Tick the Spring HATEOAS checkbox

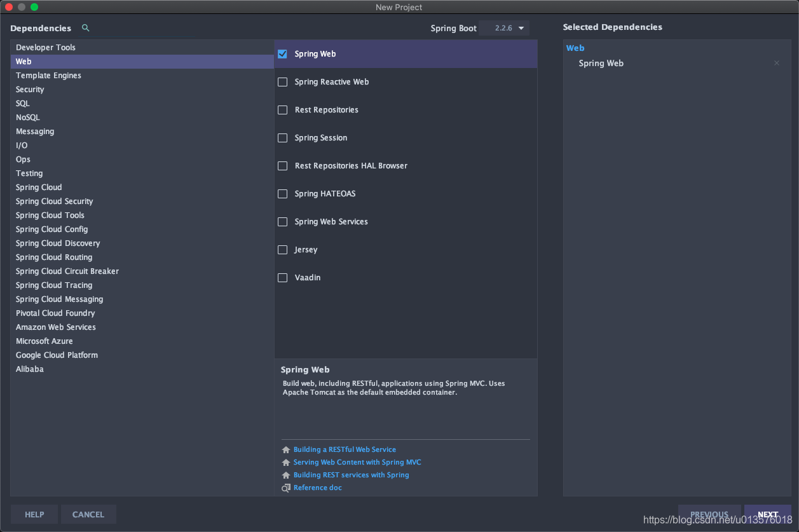pyautogui.click(x=283, y=194)
